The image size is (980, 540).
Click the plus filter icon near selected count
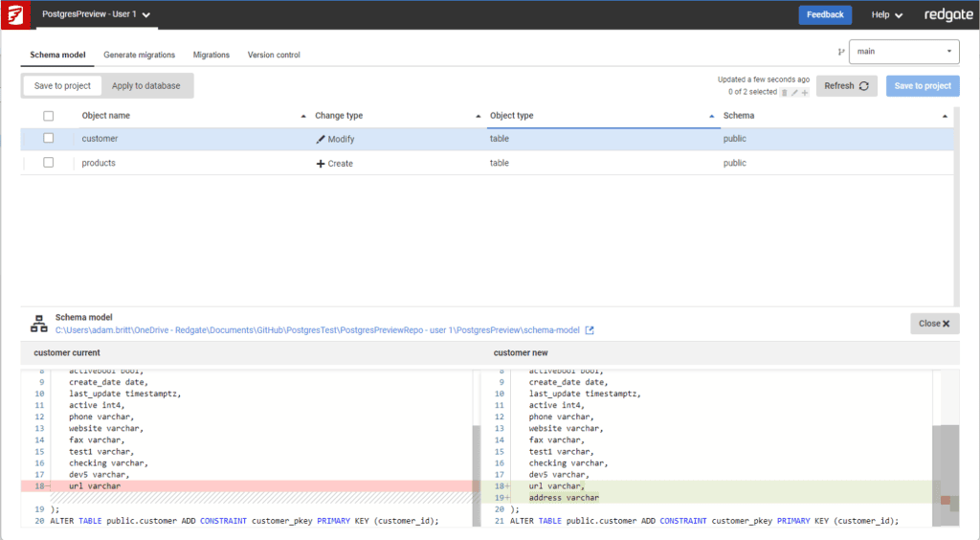805,92
